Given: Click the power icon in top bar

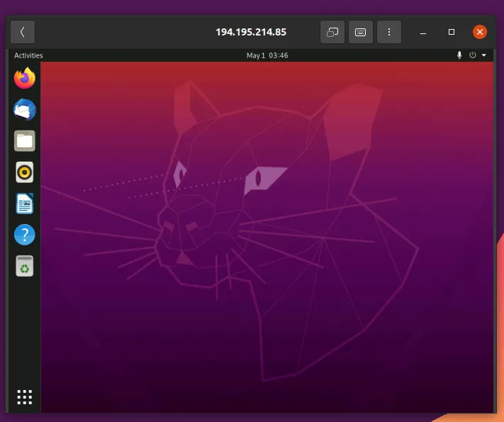Looking at the screenshot, I should point(473,55).
